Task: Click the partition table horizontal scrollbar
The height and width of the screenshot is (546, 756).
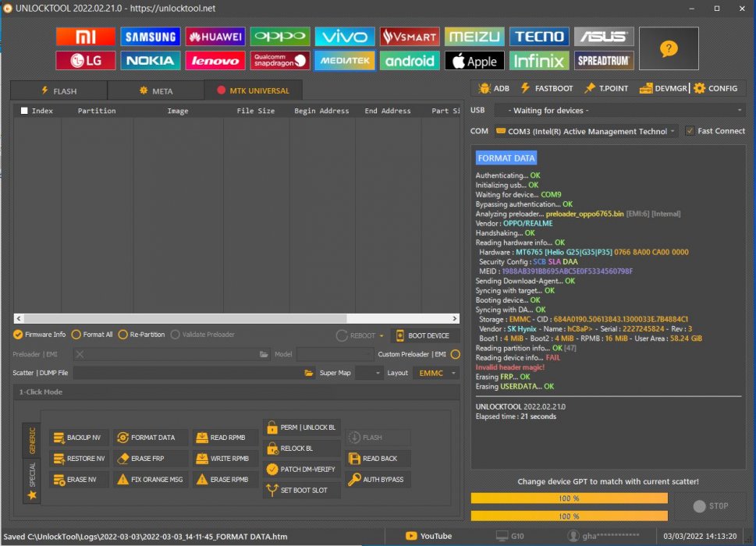Action: (x=236, y=318)
